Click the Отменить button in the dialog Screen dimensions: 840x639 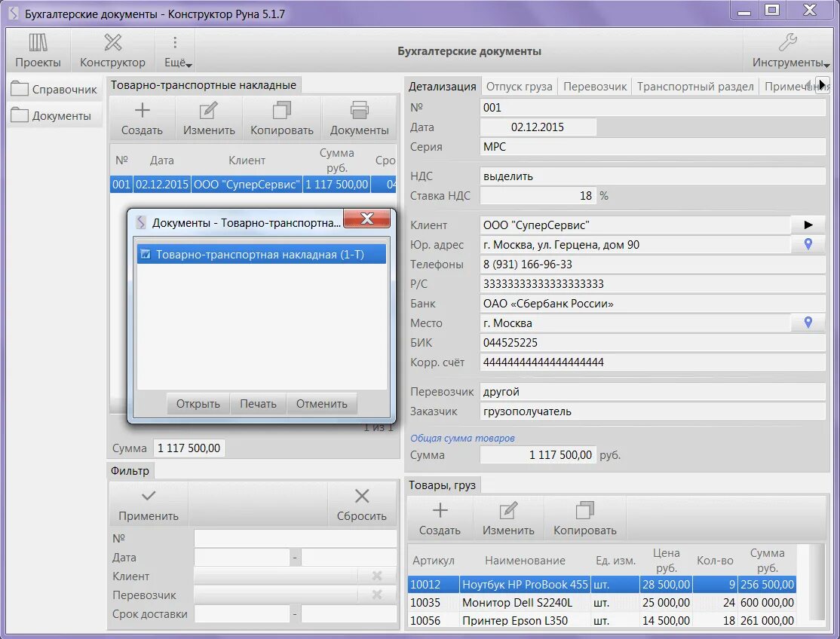[321, 404]
